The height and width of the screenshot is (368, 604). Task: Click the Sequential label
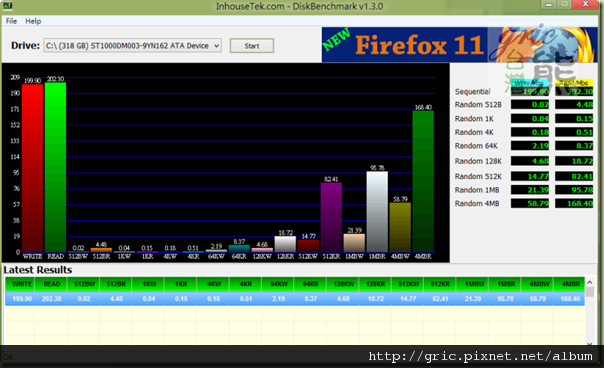click(472, 92)
